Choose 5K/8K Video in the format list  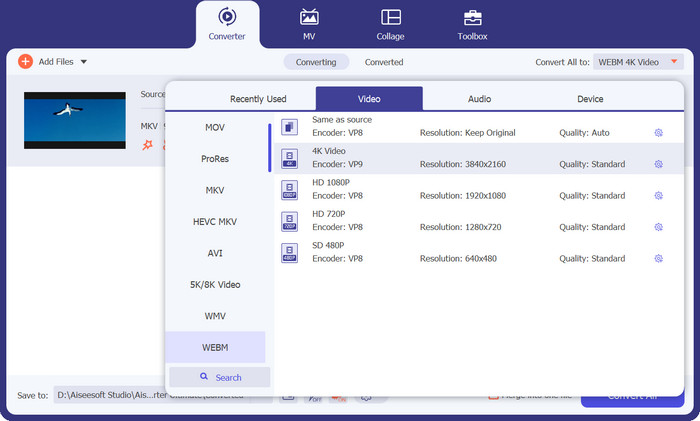pyautogui.click(x=215, y=284)
